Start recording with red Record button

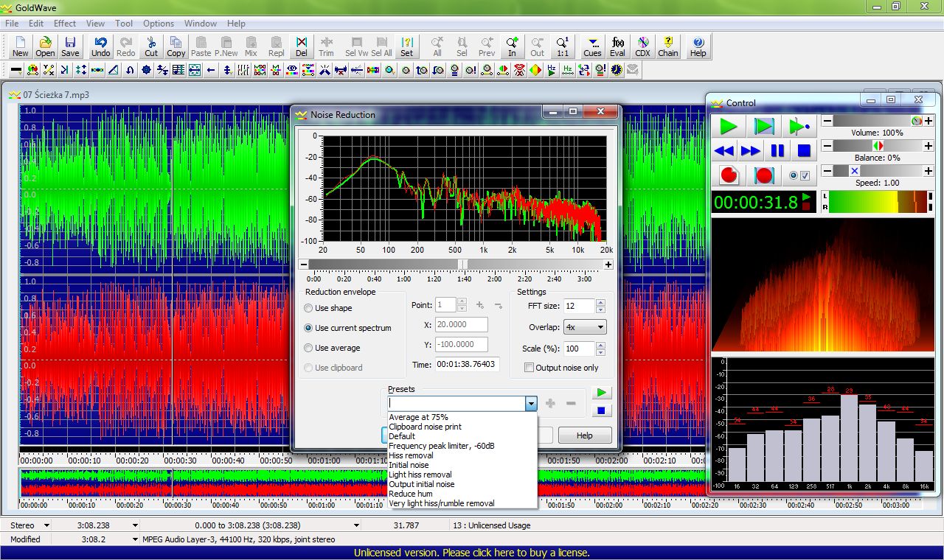729,175
